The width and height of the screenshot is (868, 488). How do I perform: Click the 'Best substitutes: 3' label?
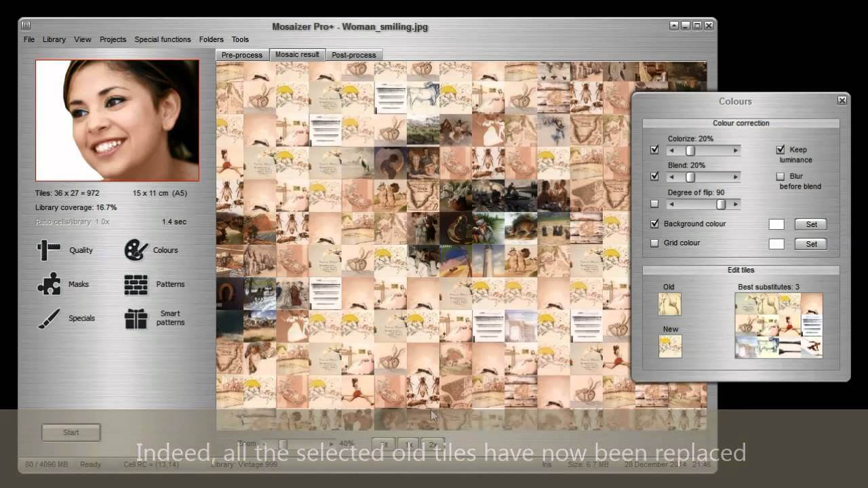768,287
